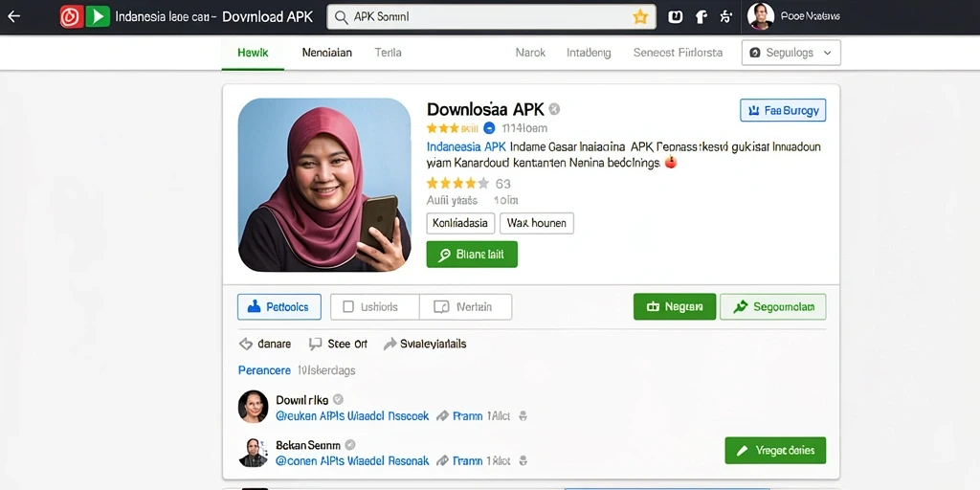The height and width of the screenshot is (490, 980).
Task: Open the @conen AIPts Wiaedel Resonak link
Action: pyautogui.click(x=352, y=461)
